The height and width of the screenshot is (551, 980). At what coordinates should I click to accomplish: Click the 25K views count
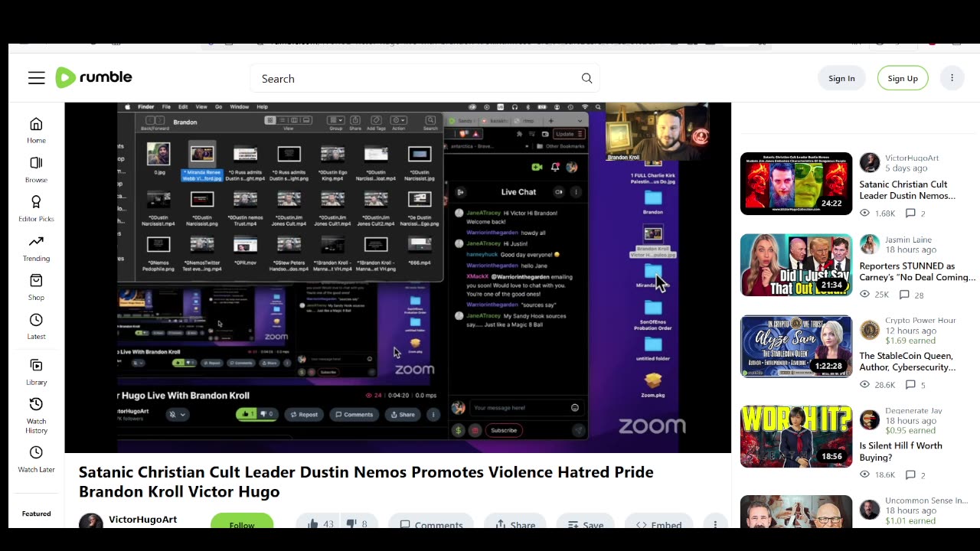[874, 295]
